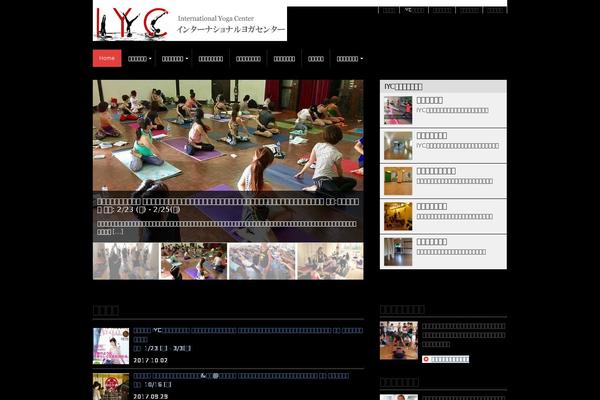Open news headline containing 10/16 date

pos(241,380)
